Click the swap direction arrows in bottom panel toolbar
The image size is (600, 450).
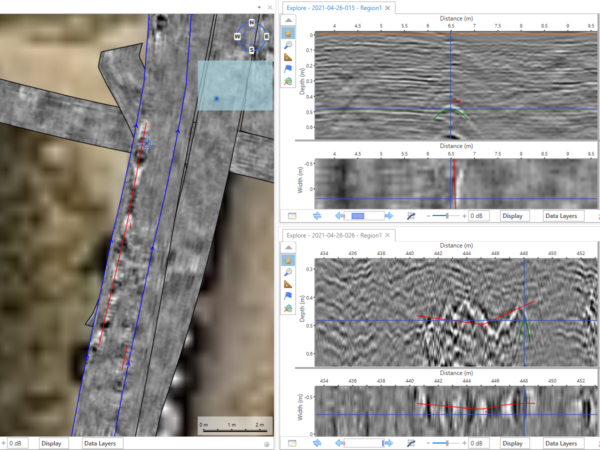[x=317, y=443]
